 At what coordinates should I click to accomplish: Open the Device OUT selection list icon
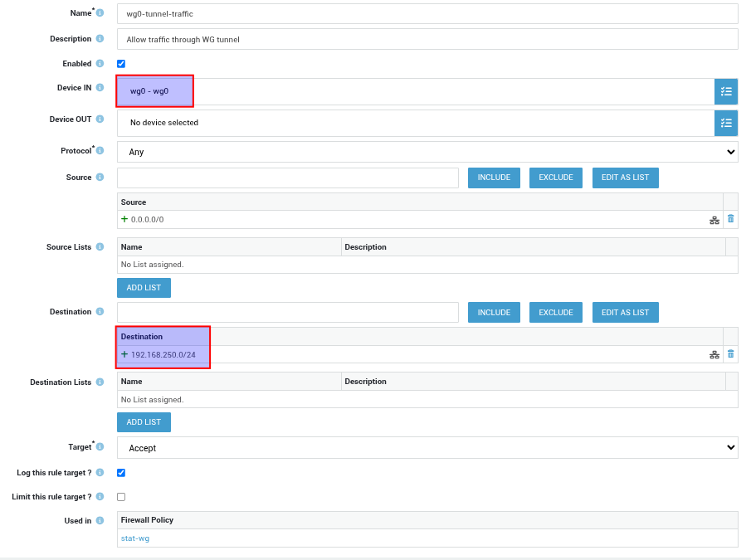tap(726, 123)
